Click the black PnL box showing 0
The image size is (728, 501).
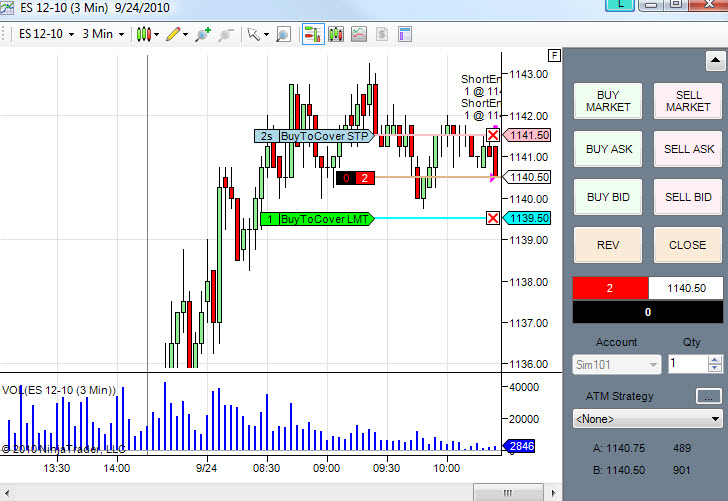tap(648, 312)
